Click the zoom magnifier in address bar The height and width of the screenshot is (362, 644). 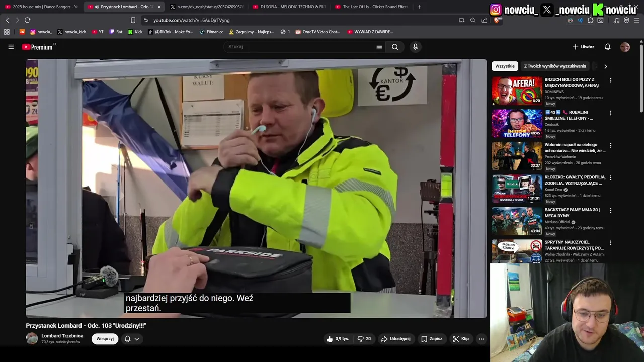[x=472, y=20]
